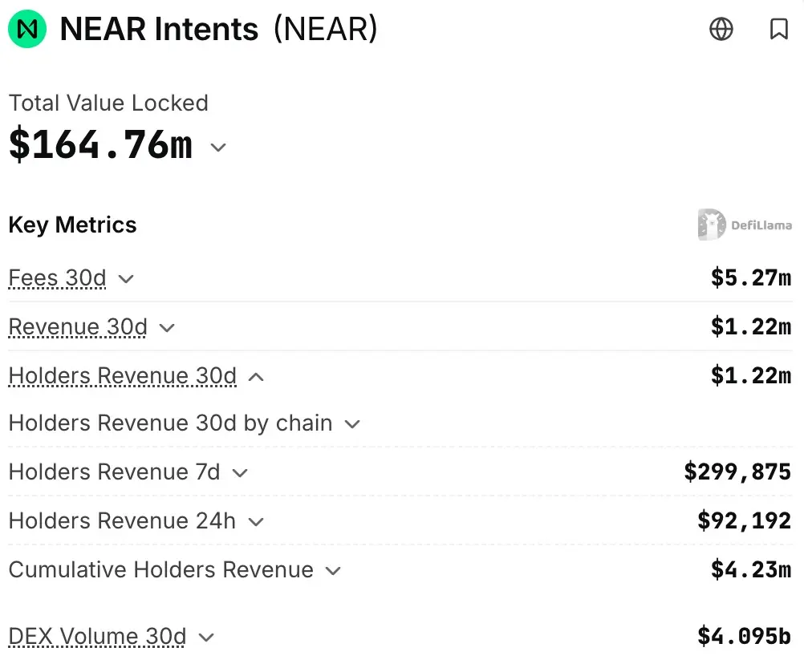Collapse the Holders Revenue 30d chevron
This screenshot has width=804, height=672.
pos(257,377)
